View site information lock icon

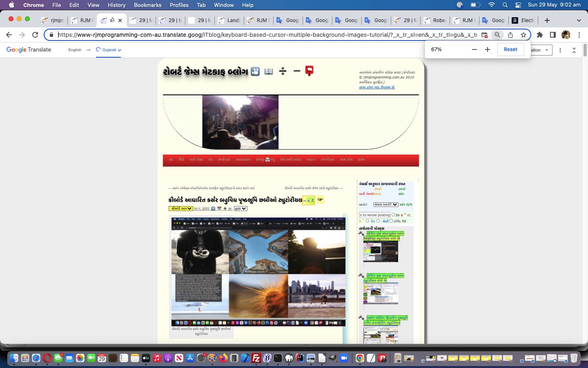click(x=51, y=35)
